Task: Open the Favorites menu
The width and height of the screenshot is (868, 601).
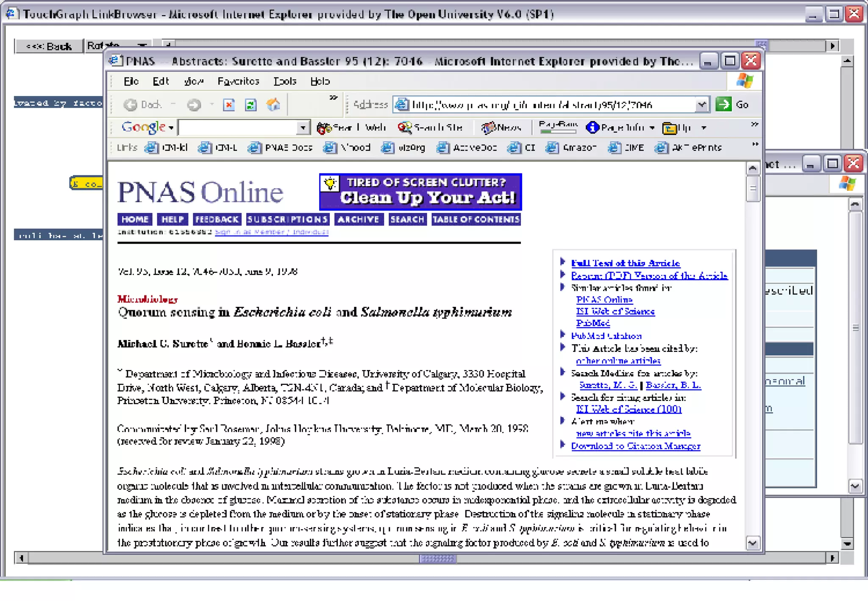Action: pyautogui.click(x=238, y=81)
